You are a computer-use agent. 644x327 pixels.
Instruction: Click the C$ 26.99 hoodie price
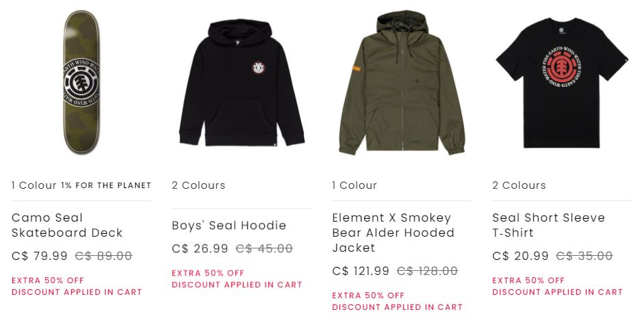click(x=200, y=248)
